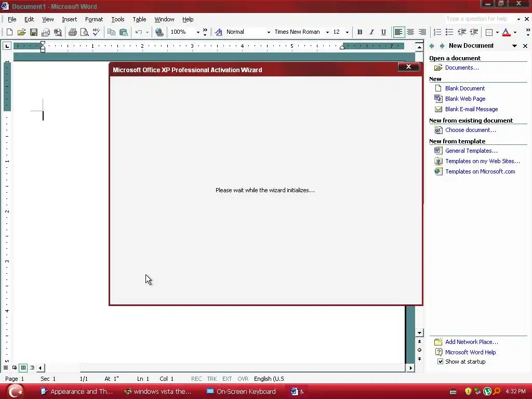The image size is (532, 399).
Task: Open the Styles and Formatting icon
Action: click(x=219, y=32)
